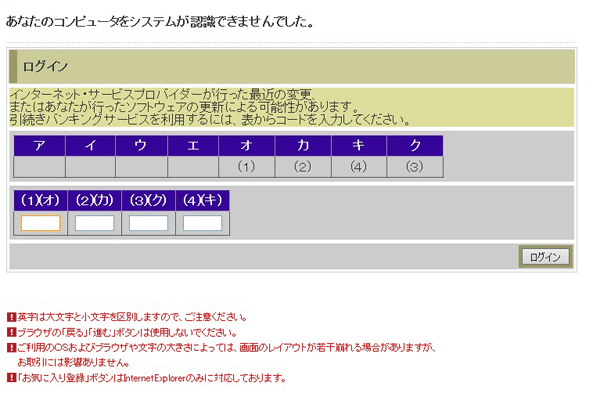
Task: Click the キ column header
Action: click(x=359, y=145)
